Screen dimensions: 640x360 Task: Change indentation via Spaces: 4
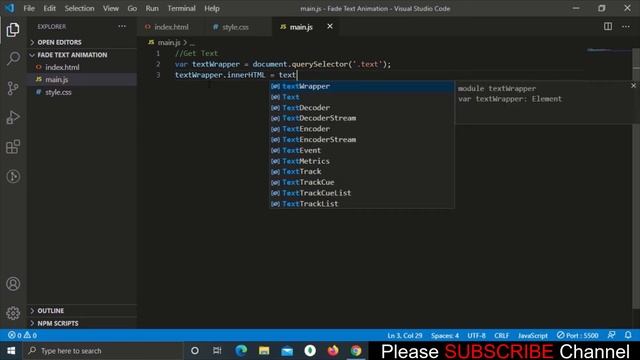[445, 336]
